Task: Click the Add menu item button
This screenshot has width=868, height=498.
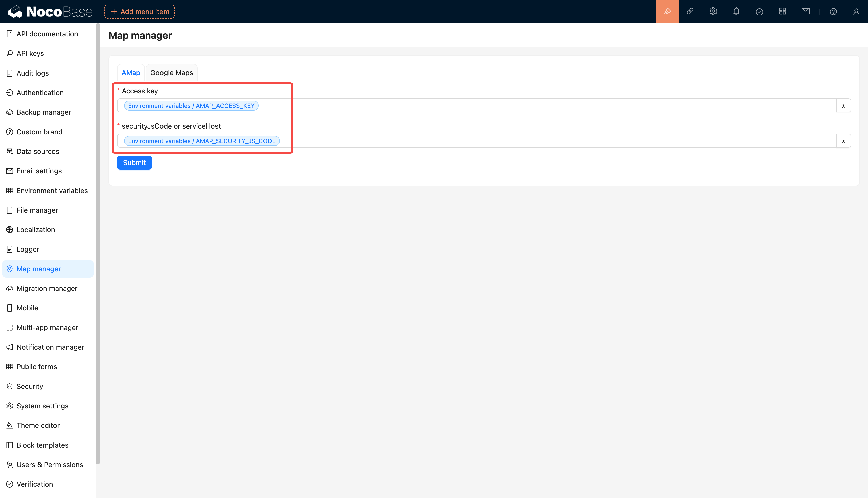Action: tap(140, 12)
